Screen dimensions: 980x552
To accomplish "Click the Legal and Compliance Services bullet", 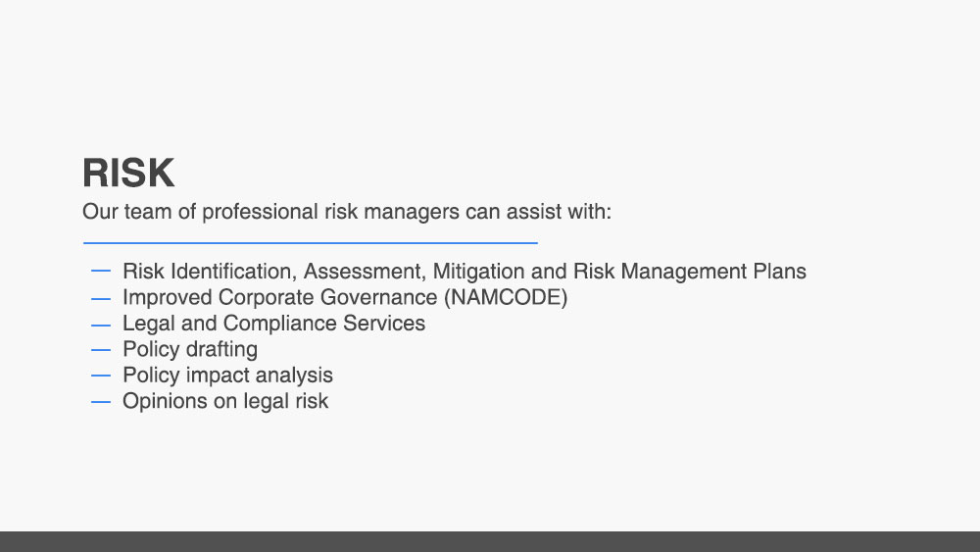I will point(273,324).
